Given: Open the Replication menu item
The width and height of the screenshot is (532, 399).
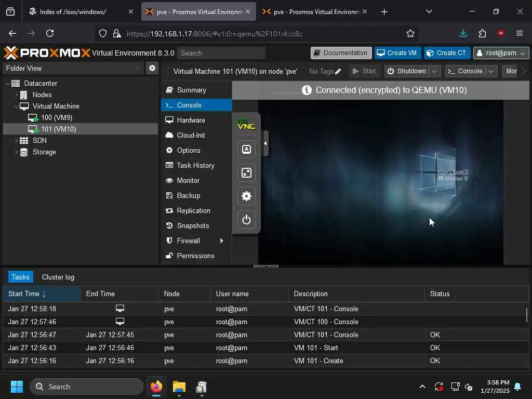Looking at the screenshot, I should point(196,211).
